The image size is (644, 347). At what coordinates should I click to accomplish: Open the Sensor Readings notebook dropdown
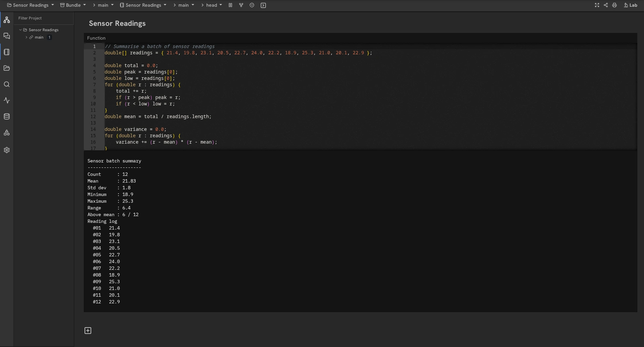(143, 5)
